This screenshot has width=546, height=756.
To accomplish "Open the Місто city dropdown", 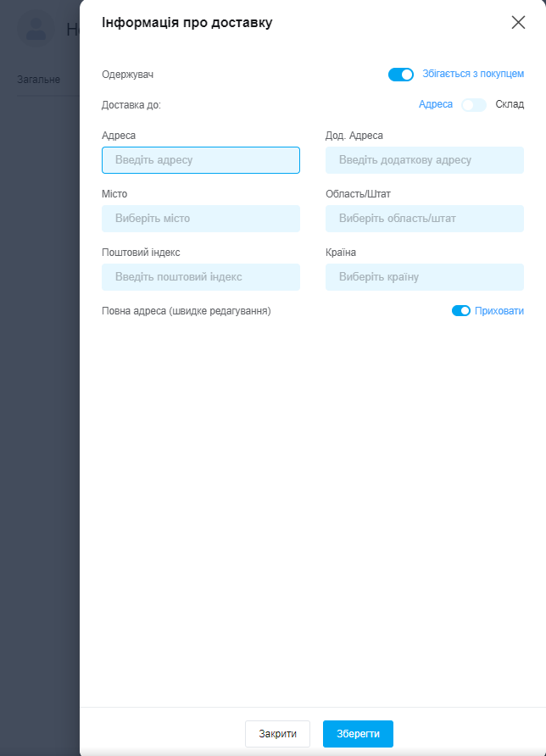I will 201,219.
